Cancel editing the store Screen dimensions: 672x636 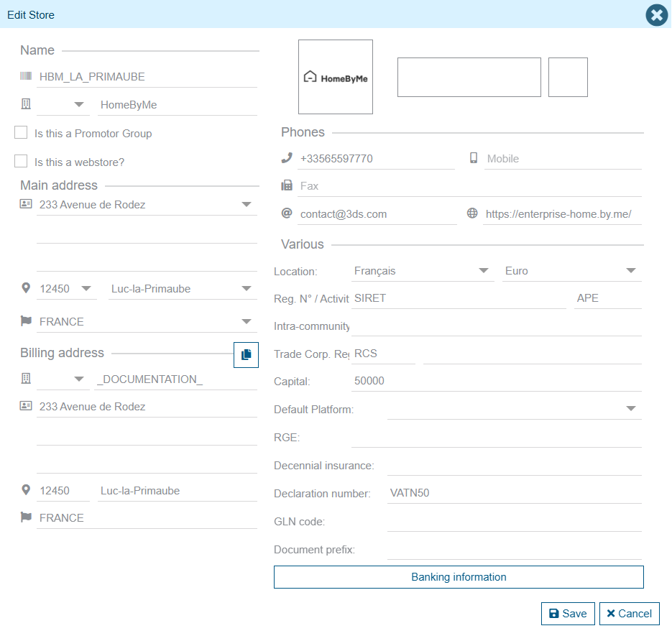click(x=629, y=614)
